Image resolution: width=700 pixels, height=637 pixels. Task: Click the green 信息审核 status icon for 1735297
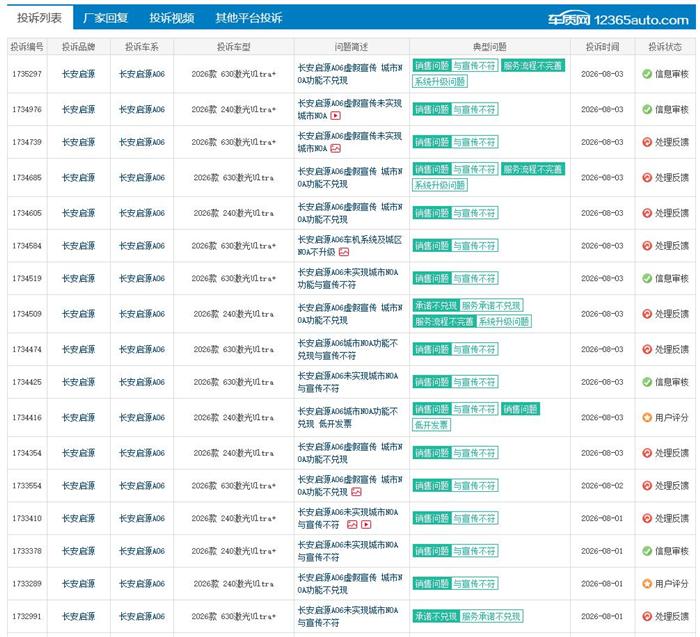[647, 74]
